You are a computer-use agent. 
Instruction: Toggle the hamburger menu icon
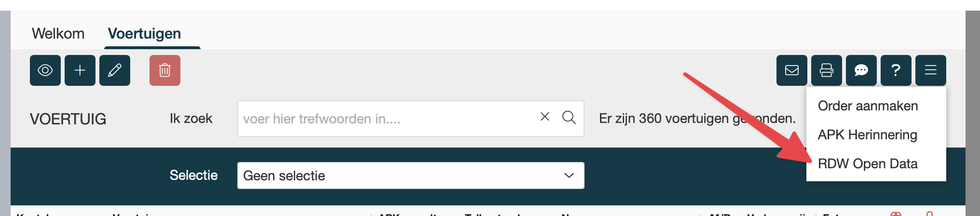click(x=931, y=70)
